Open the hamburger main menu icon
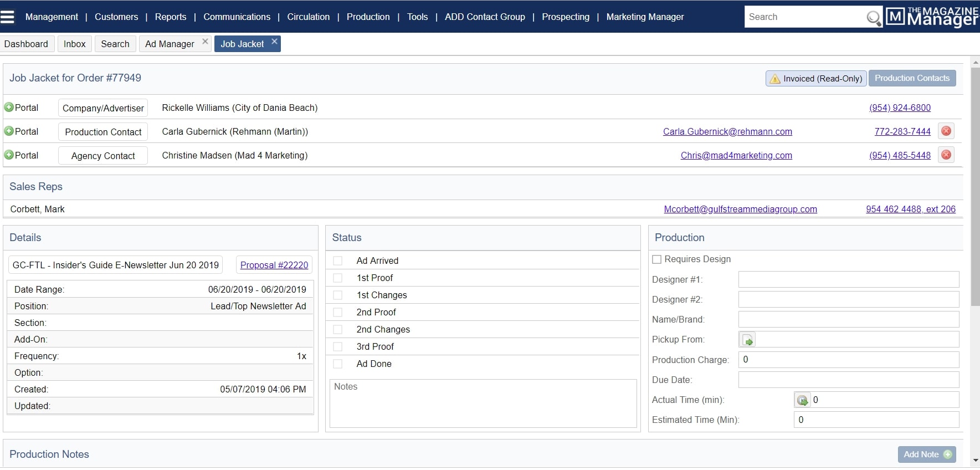Screen dimensions: 980x470 click(8, 17)
